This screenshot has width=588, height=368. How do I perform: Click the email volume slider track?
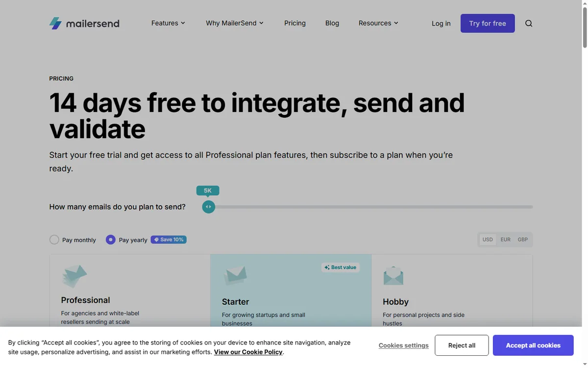pos(367,207)
